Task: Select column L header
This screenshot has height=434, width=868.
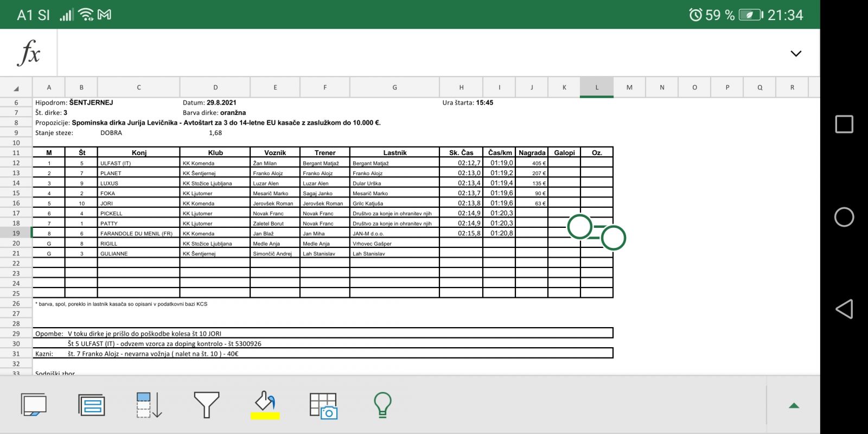Action: [597, 87]
